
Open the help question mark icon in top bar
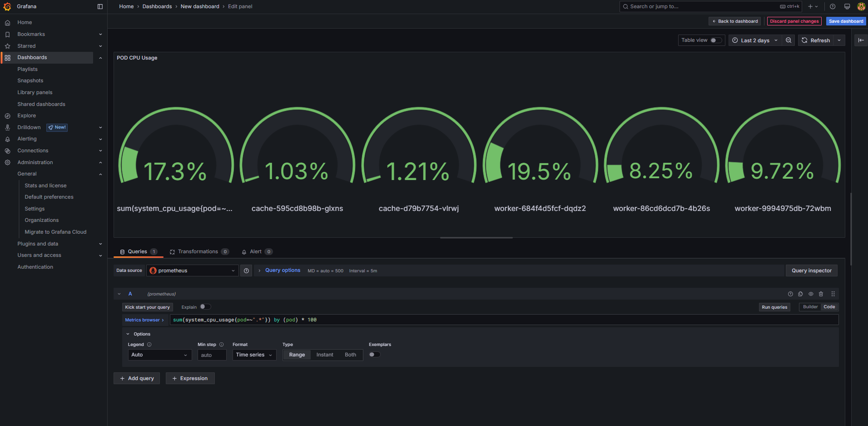pos(833,6)
